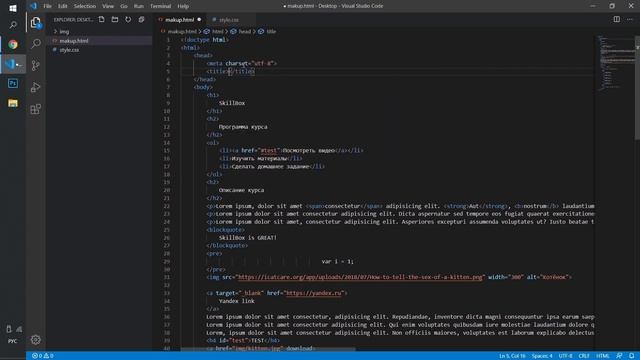Click the SkillBox text on line 9
640x360 pixels.
(x=232, y=103)
